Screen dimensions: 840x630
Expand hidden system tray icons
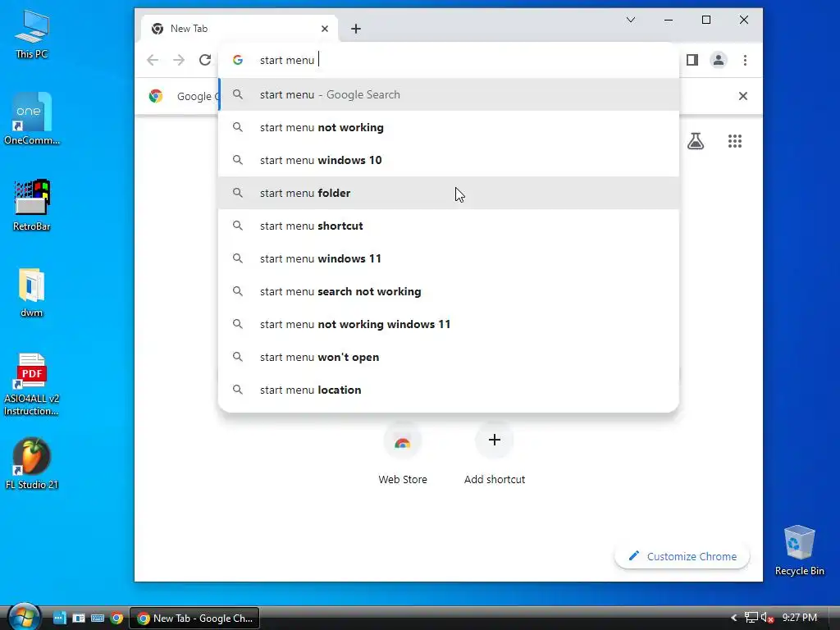(734, 619)
